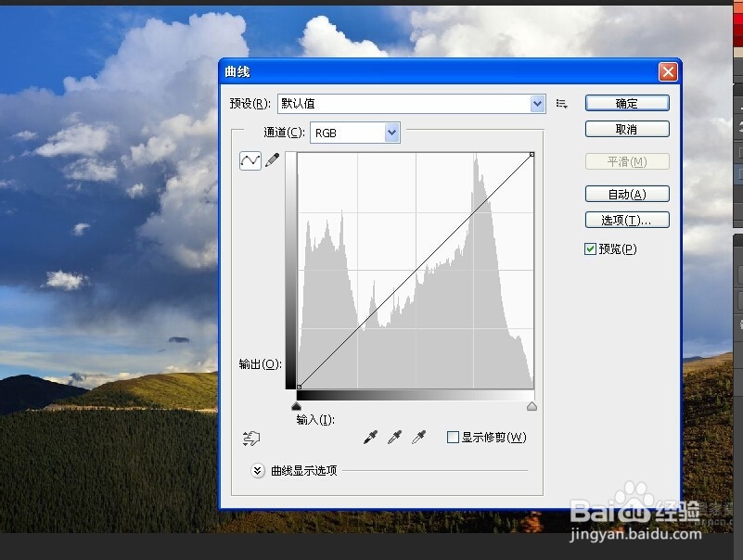The width and height of the screenshot is (743, 560).
Task: Open the 选项 options dialog
Action: (x=627, y=220)
